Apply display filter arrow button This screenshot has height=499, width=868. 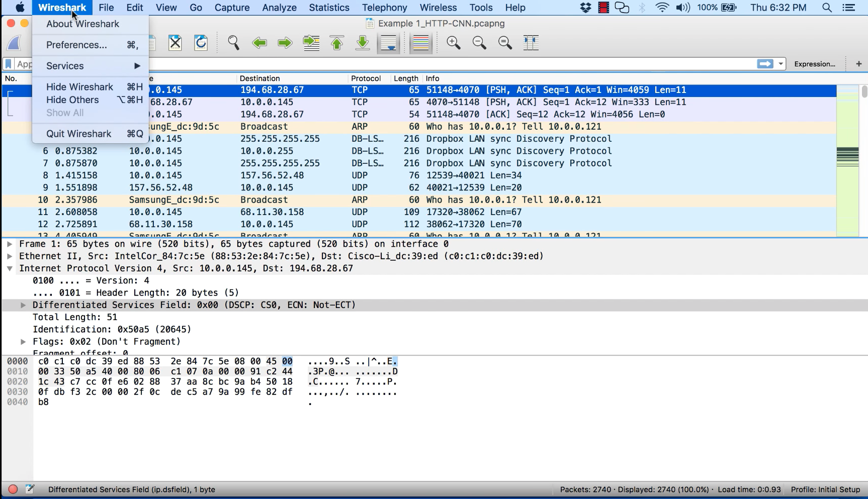(765, 64)
